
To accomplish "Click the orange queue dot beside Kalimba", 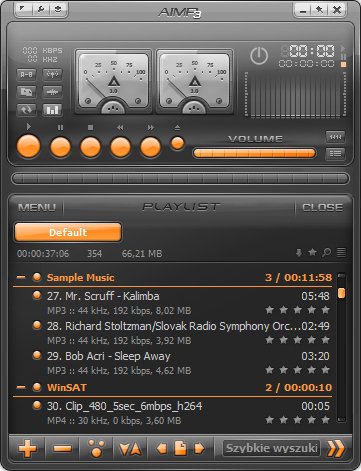I will point(37,296).
